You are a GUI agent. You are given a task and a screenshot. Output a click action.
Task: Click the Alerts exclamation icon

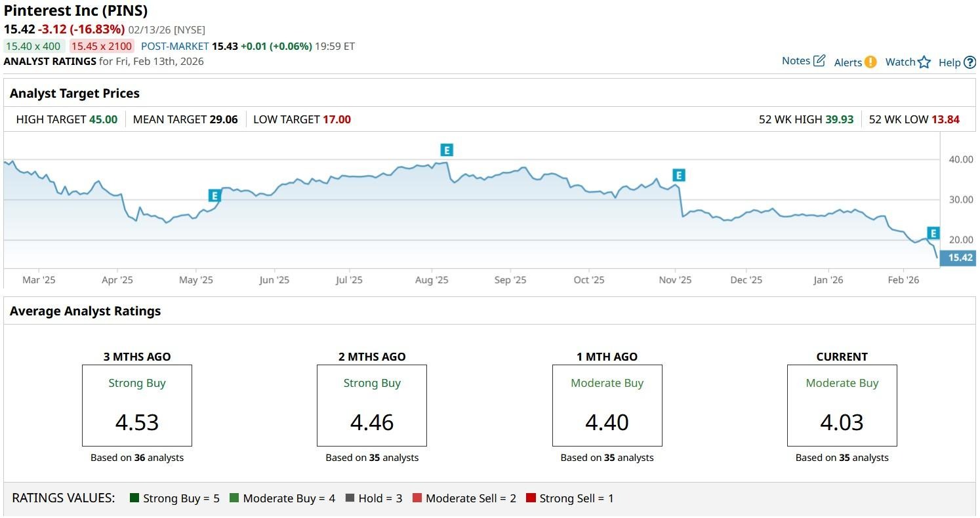coord(870,62)
